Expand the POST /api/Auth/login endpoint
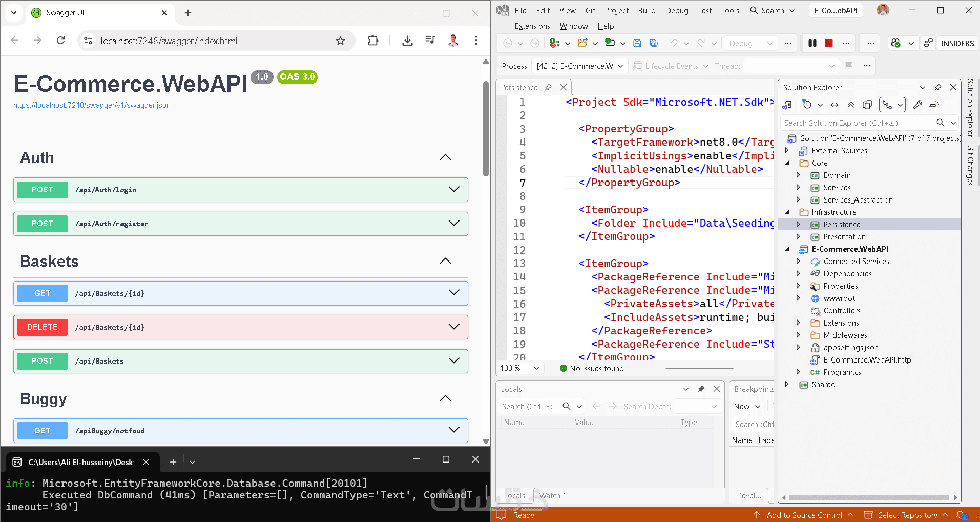Image resolution: width=980 pixels, height=522 pixels. click(241, 190)
